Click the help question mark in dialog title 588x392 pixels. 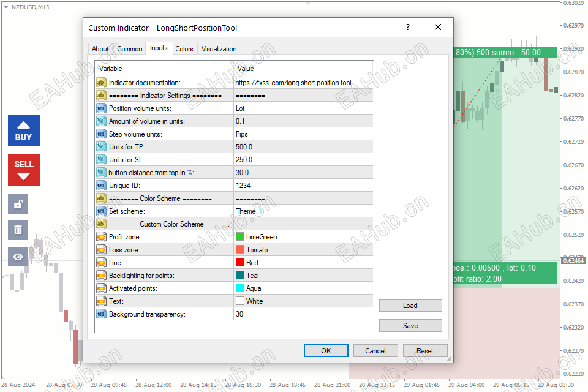408,27
